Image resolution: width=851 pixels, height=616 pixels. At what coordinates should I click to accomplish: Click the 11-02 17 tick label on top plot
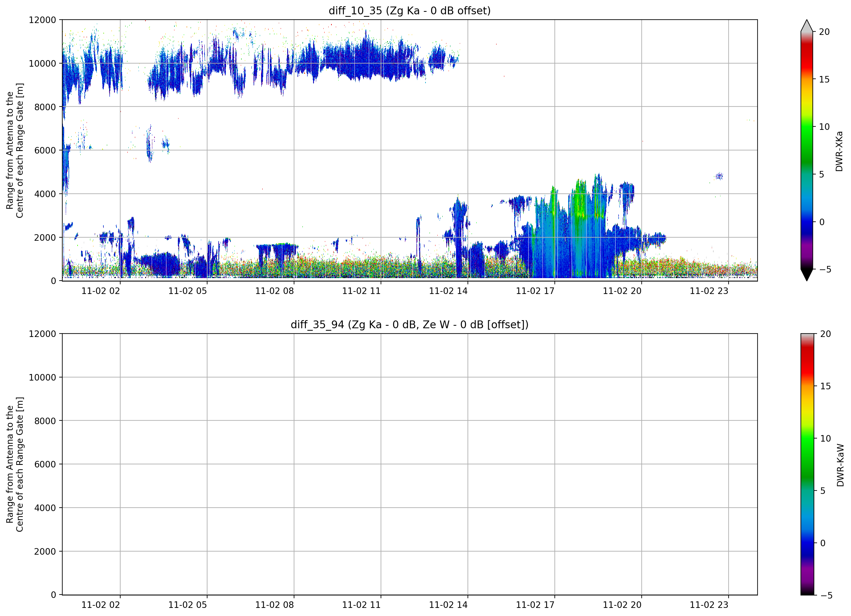click(535, 291)
